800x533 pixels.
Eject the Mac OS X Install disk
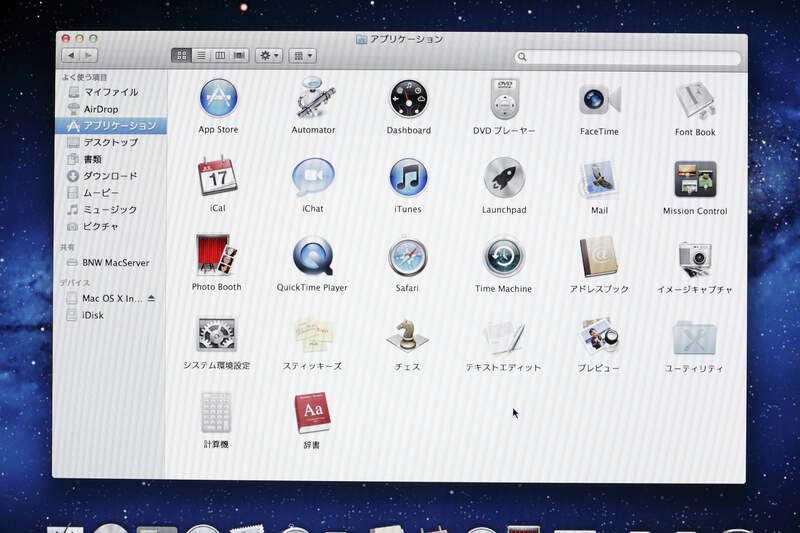point(151,298)
